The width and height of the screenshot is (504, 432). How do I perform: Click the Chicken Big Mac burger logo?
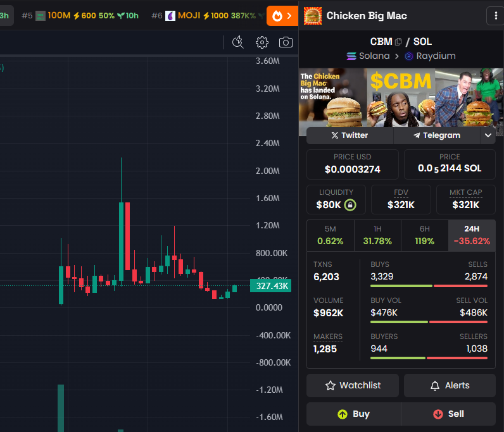tap(313, 16)
